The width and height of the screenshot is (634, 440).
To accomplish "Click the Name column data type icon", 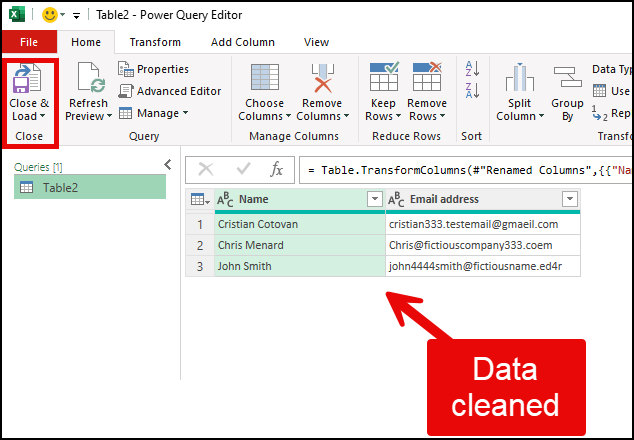I will [225, 199].
